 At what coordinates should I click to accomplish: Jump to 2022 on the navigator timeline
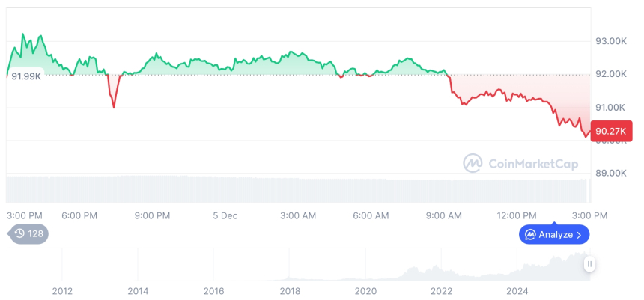442,290
